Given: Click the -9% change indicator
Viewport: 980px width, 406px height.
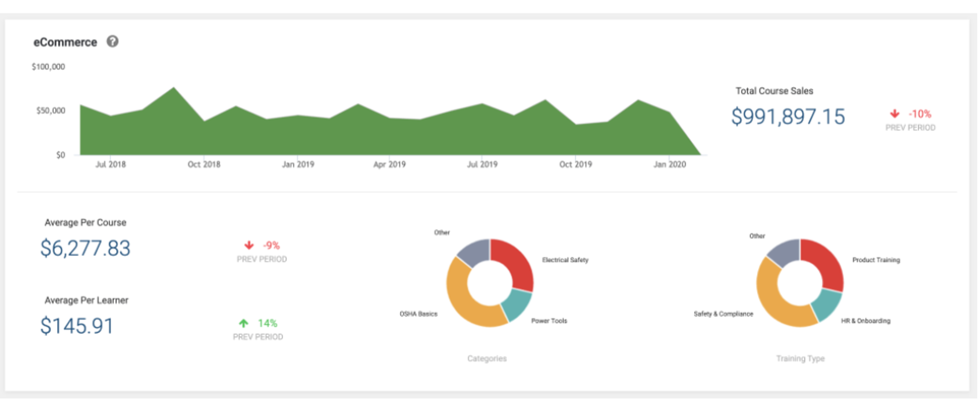Looking at the screenshot, I should [271, 245].
